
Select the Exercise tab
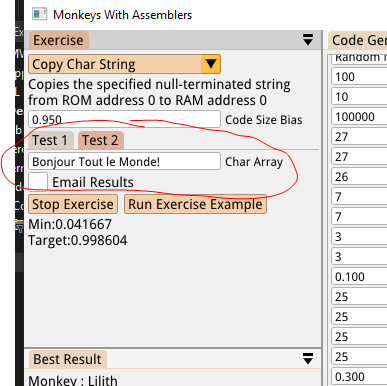pyautogui.click(x=58, y=40)
